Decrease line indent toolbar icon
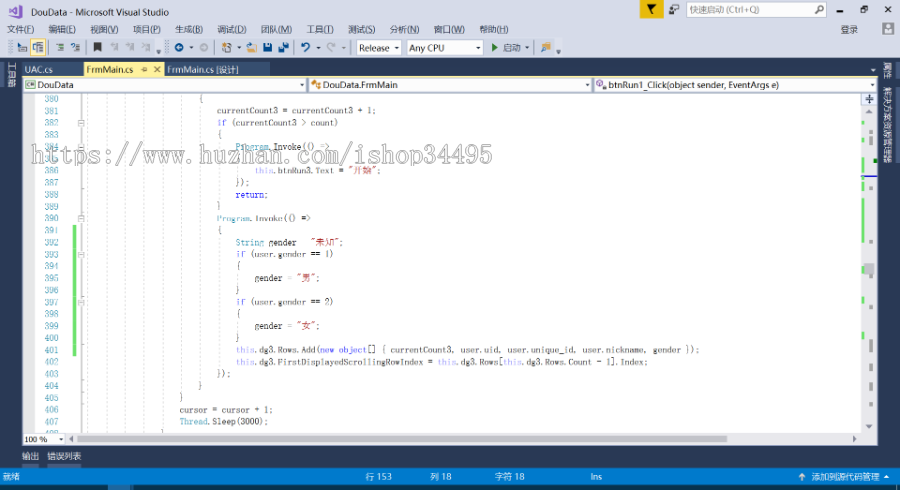The height and width of the screenshot is (490, 900). (x=60, y=48)
